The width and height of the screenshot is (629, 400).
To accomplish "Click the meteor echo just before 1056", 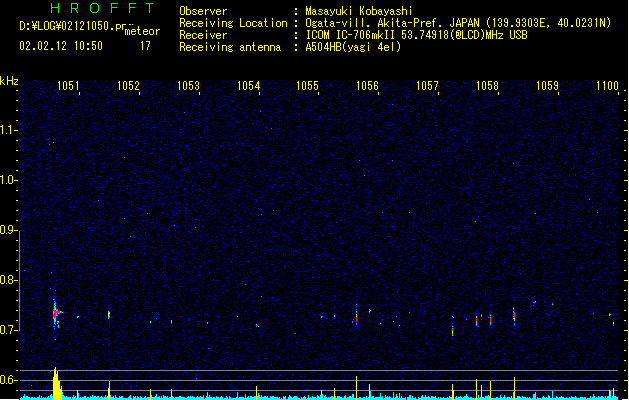I will click(356, 316).
